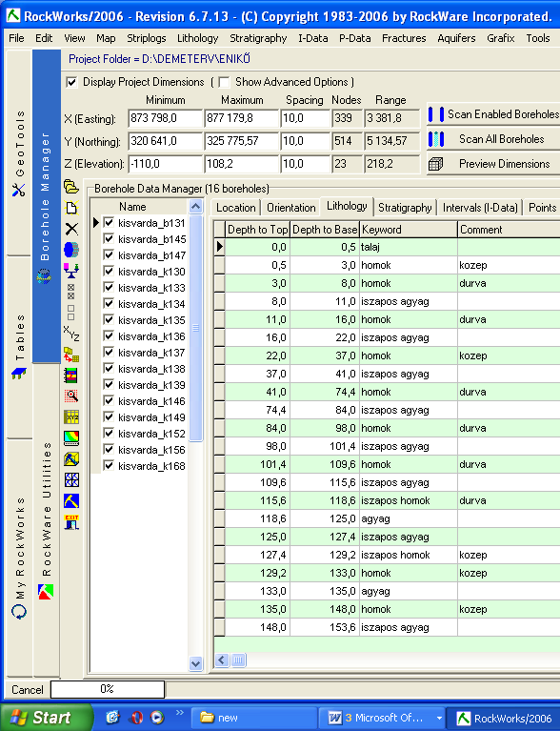Toggle the kisvarda_k156 checkbox

coord(109,450)
